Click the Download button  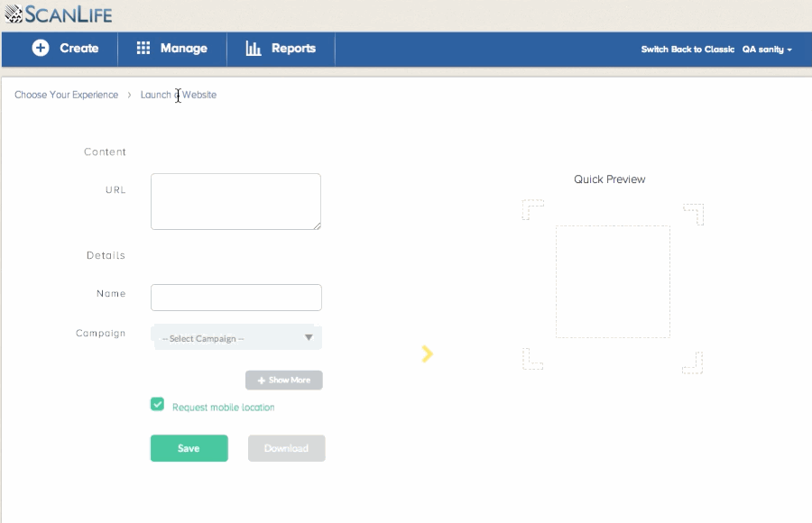(286, 447)
